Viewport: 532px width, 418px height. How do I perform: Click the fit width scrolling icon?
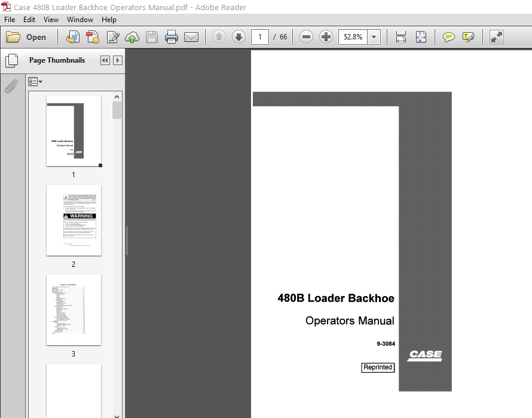tap(401, 37)
